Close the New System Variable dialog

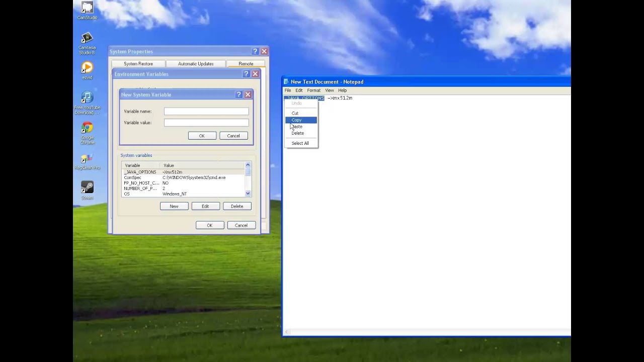pos(248,95)
